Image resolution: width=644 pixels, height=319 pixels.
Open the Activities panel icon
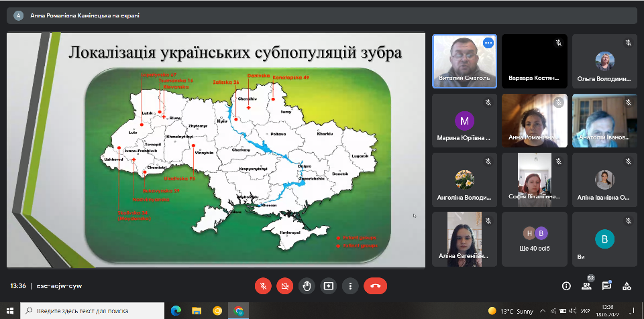(x=627, y=285)
